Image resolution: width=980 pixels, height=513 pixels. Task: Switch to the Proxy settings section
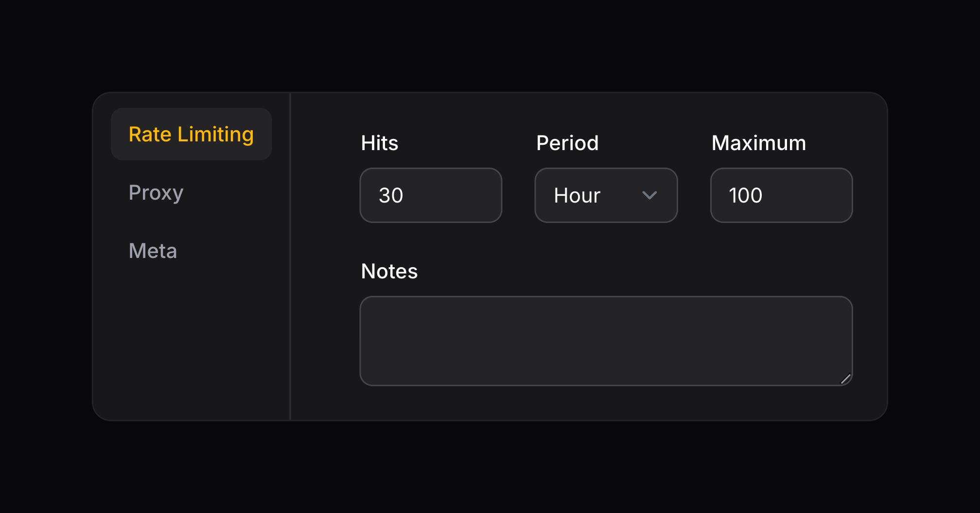tap(156, 193)
